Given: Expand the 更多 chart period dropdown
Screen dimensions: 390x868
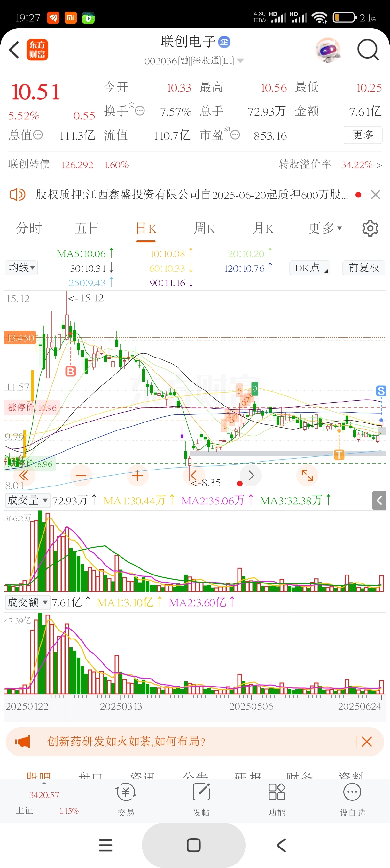Looking at the screenshot, I should 325,229.
